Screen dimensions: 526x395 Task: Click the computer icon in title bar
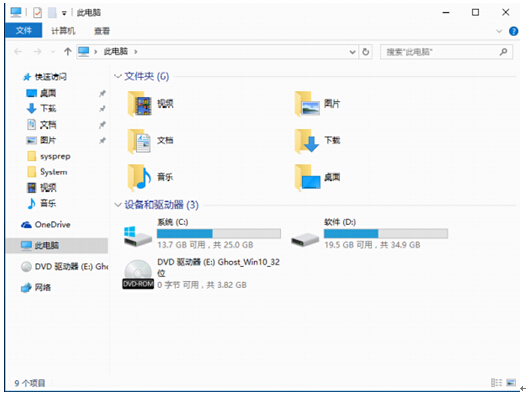tap(16, 12)
